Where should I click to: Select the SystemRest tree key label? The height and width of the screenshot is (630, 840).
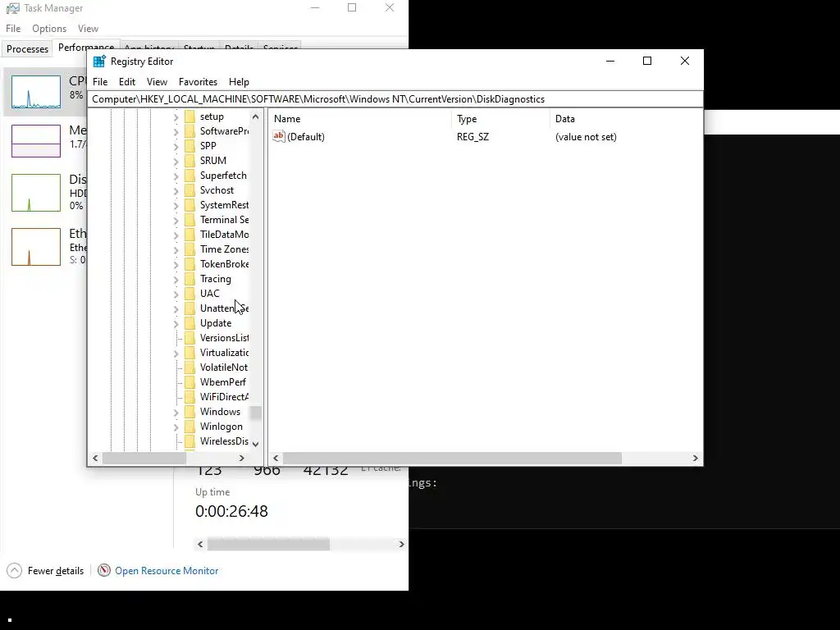coord(224,205)
